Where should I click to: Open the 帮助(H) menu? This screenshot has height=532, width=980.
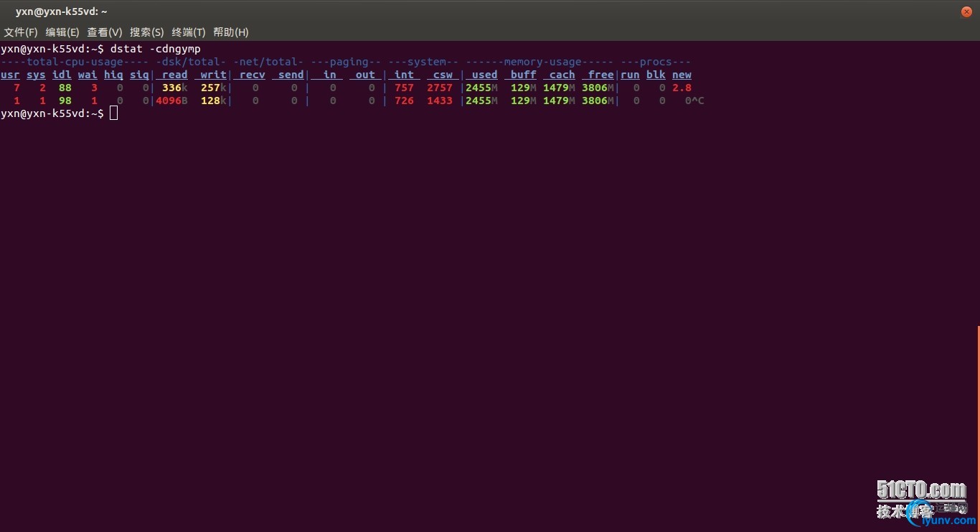231,32
